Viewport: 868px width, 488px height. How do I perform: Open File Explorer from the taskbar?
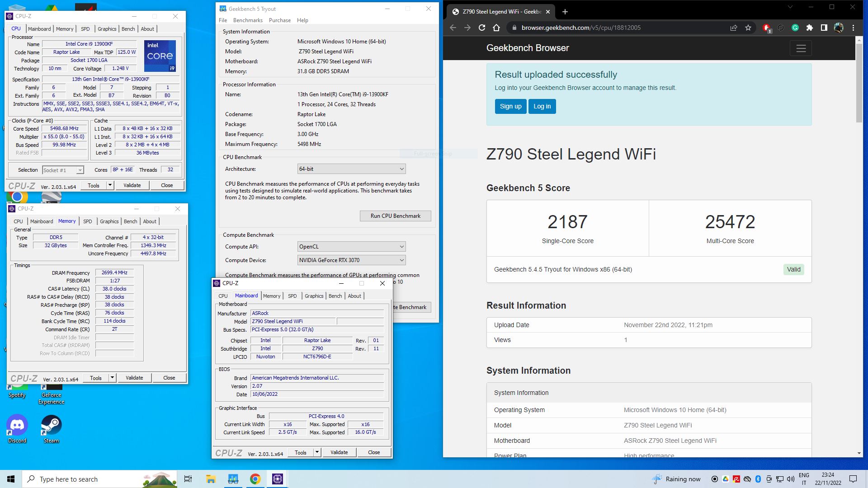(211, 479)
